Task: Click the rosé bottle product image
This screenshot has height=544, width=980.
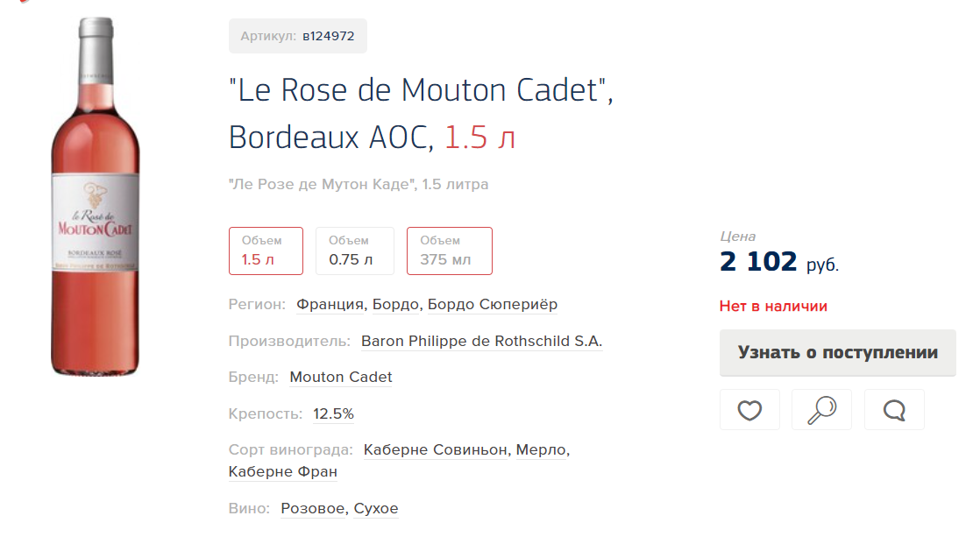Action: point(95,196)
